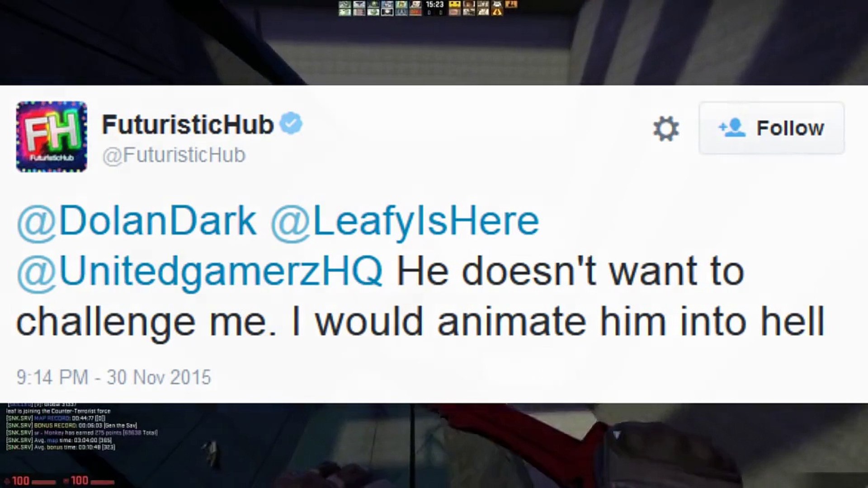This screenshot has width=868, height=488.
Task: Open the @LeafyIsHere mention
Action: click(x=405, y=221)
